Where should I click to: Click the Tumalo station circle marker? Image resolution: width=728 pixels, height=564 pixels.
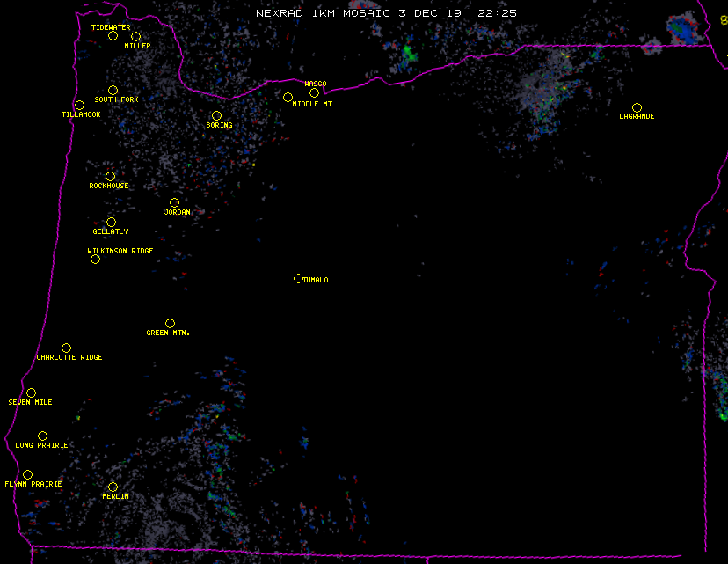point(298,279)
